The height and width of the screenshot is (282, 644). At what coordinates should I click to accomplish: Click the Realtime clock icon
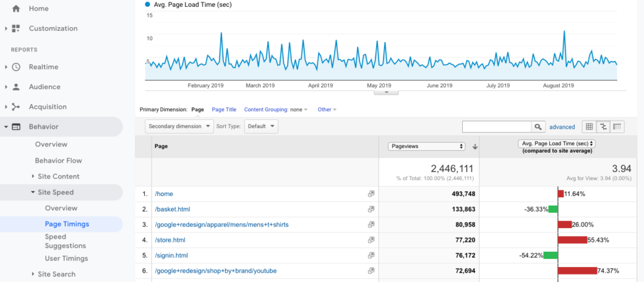pyautogui.click(x=16, y=67)
